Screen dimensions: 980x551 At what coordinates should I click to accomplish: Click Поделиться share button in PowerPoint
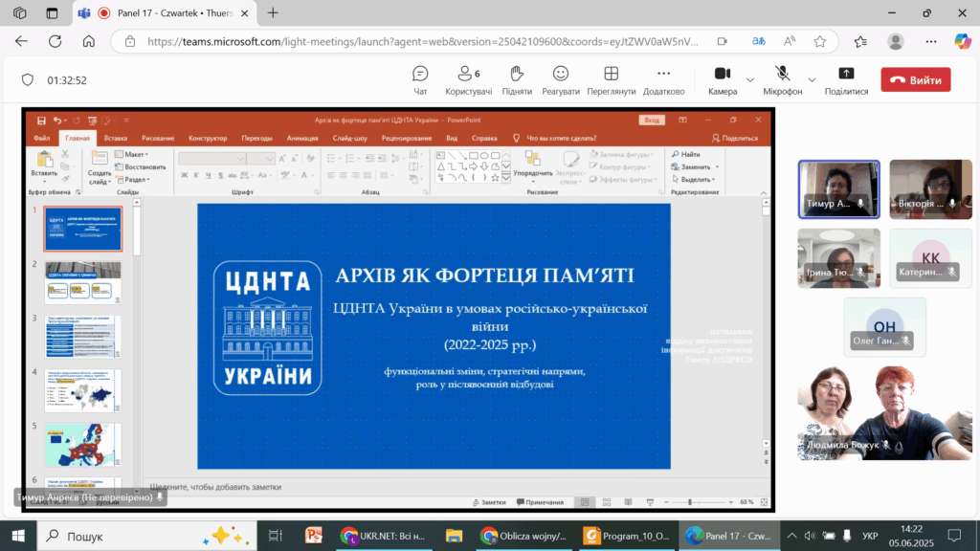click(x=735, y=138)
